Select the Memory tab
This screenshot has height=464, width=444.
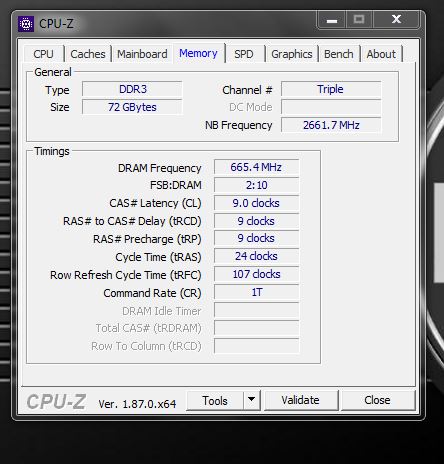point(198,53)
